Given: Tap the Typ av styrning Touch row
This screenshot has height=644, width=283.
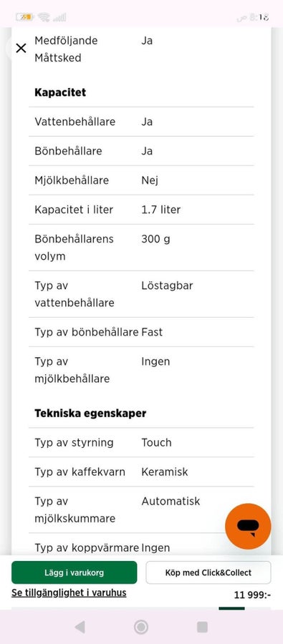Looking at the screenshot, I should (141, 442).
